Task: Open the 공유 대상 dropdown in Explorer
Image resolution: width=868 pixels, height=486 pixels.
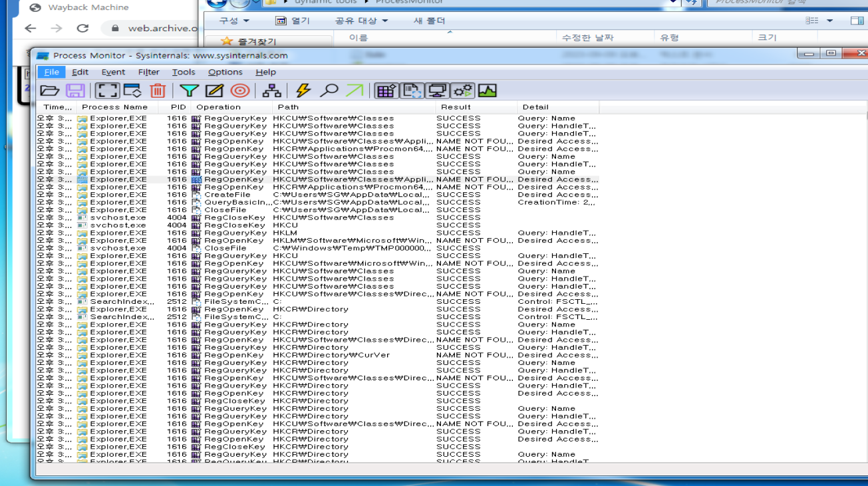Action: pos(362,21)
